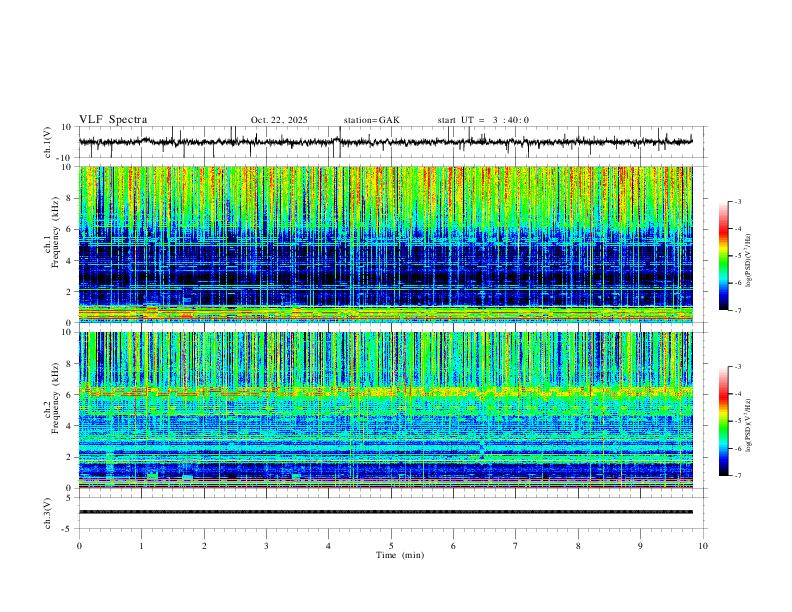Click the time axis tick label "9"

pyautogui.click(x=640, y=546)
